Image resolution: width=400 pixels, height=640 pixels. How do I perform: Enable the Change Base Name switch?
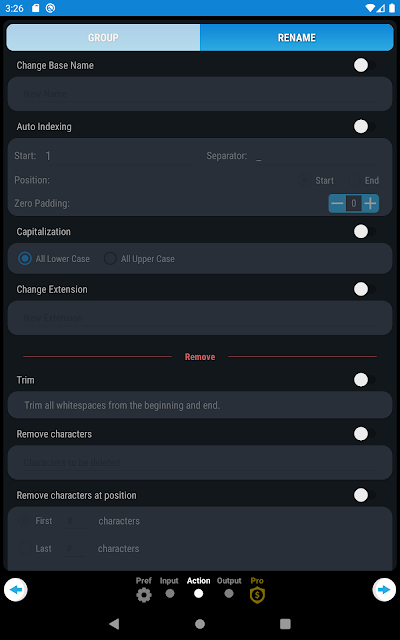tap(364, 65)
